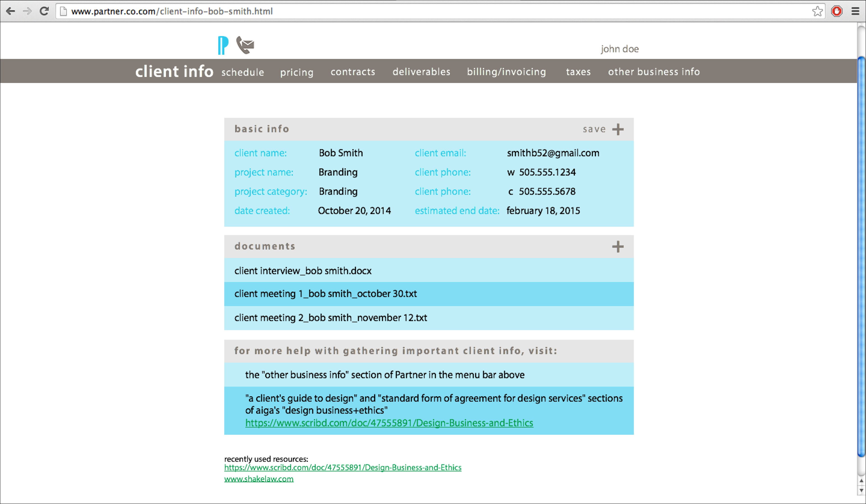This screenshot has height=504, width=866.
Task: Go to the taxes tab
Action: (x=578, y=72)
